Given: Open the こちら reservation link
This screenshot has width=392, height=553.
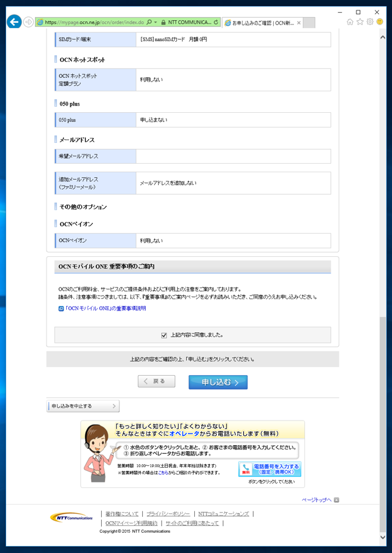Looking at the screenshot, I should tap(163, 473).
